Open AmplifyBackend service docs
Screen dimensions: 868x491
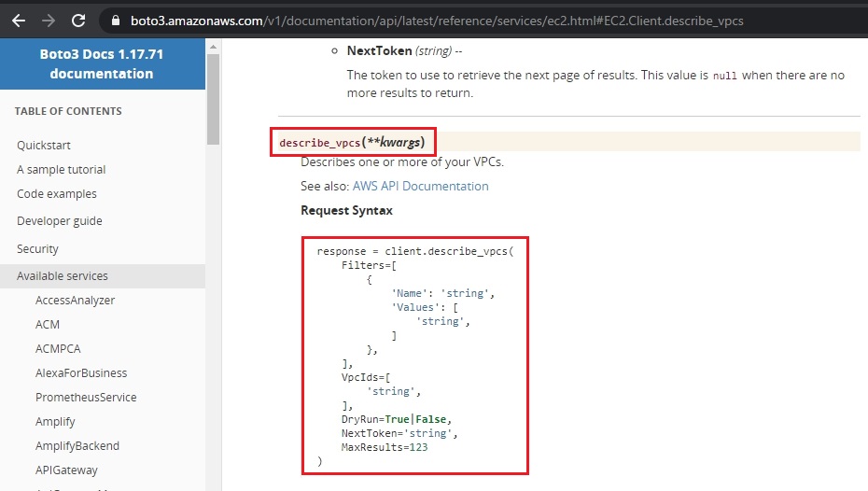pyautogui.click(x=77, y=445)
